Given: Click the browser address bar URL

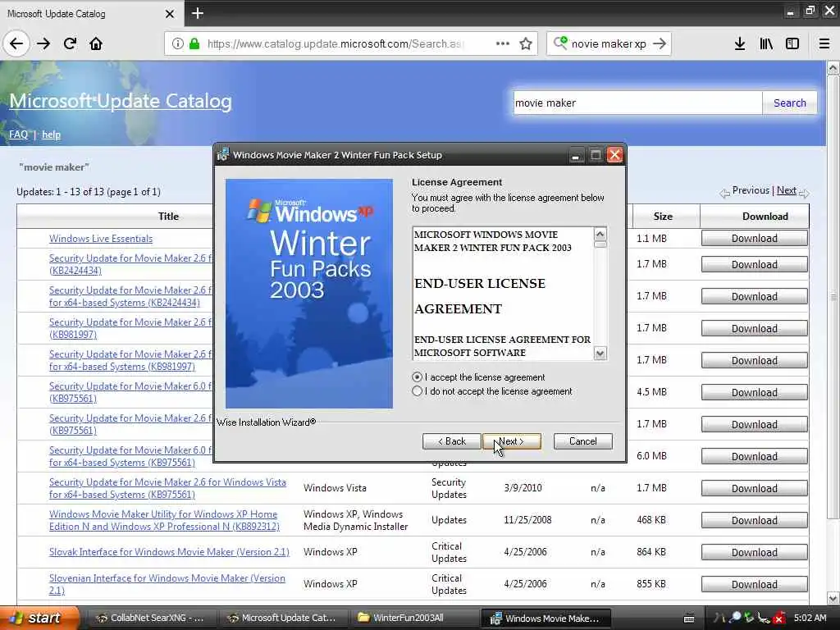Looking at the screenshot, I should [336, 44].
